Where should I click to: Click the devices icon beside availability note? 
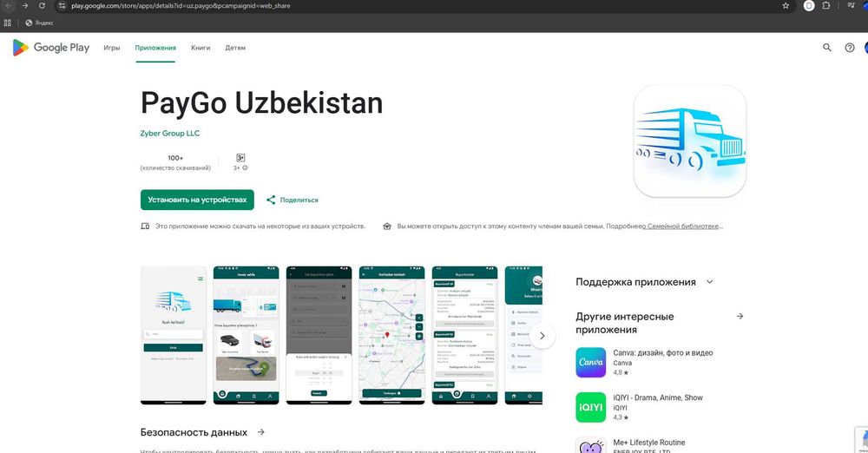145,226
